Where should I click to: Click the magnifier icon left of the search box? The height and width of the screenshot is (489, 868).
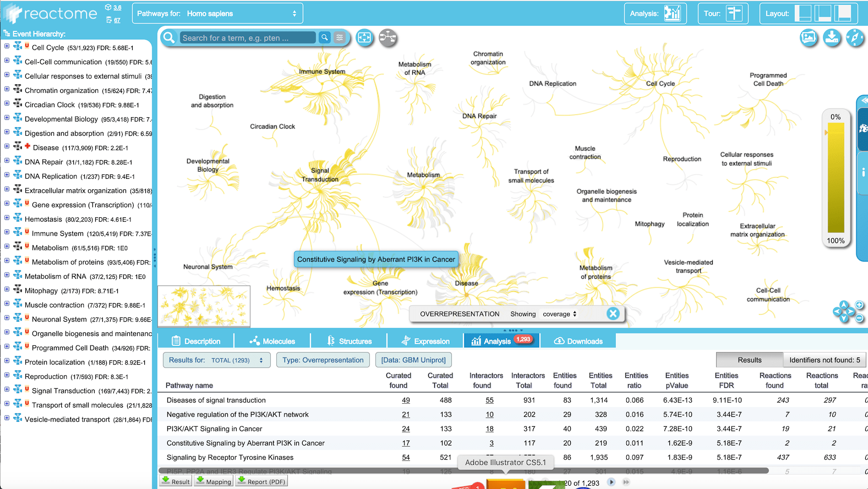click(169, 37)
